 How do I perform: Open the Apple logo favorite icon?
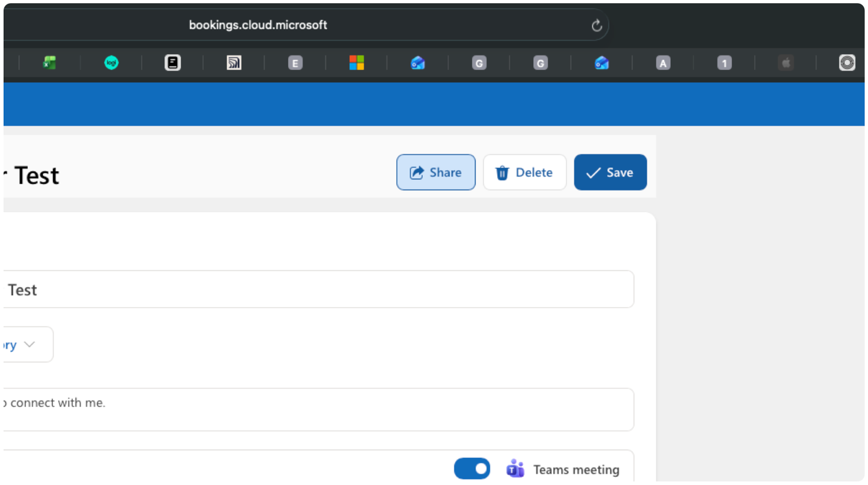pos(785,62)
